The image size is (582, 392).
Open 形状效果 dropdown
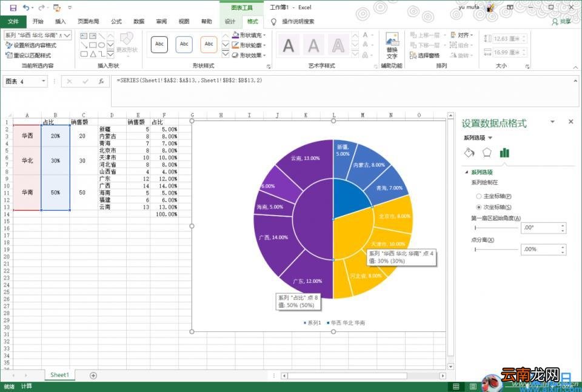(x=249, y=55)
